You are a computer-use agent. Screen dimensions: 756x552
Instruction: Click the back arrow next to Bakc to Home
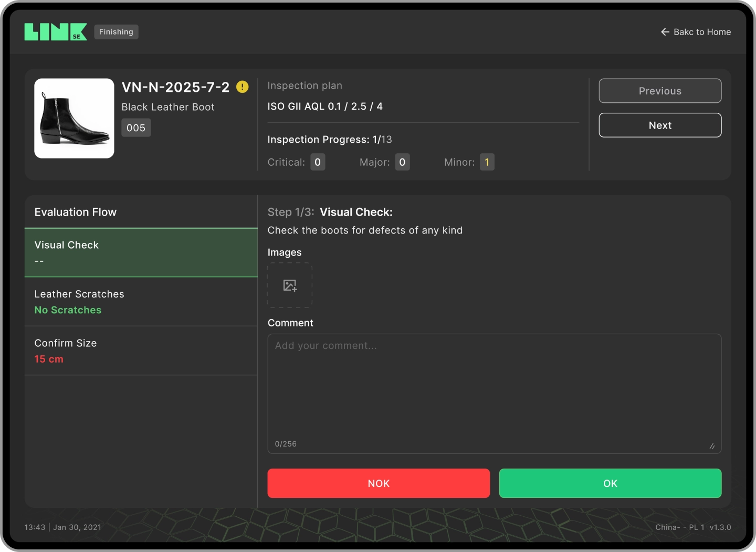(664, 32)
